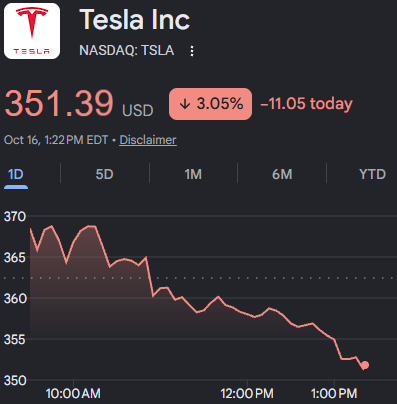Open the three-dot more options menu

(x=192, y=51)
